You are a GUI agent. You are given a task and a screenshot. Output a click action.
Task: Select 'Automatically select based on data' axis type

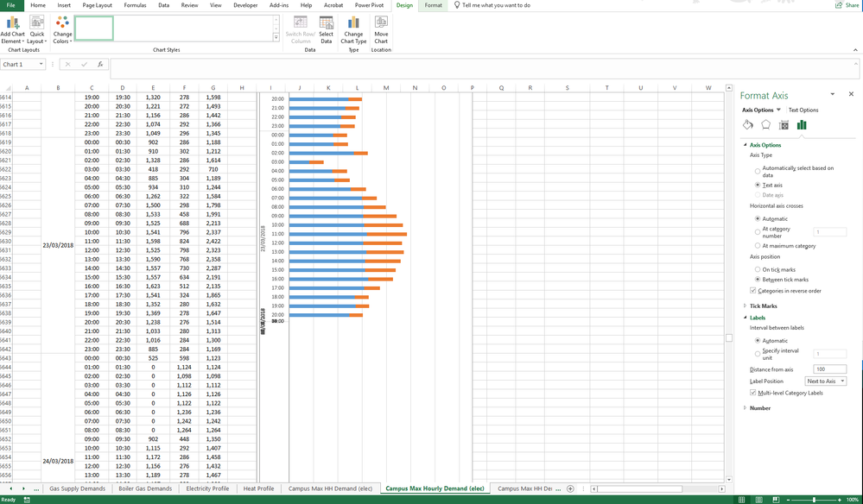click(758, 172)
